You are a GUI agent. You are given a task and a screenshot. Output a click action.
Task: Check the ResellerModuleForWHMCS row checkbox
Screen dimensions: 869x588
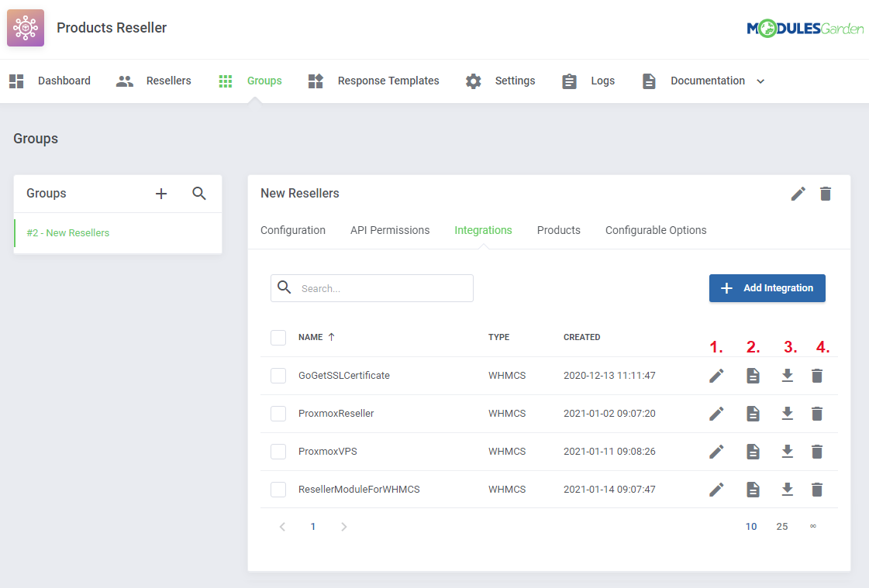pyautogui.click(x=278, y=490)
